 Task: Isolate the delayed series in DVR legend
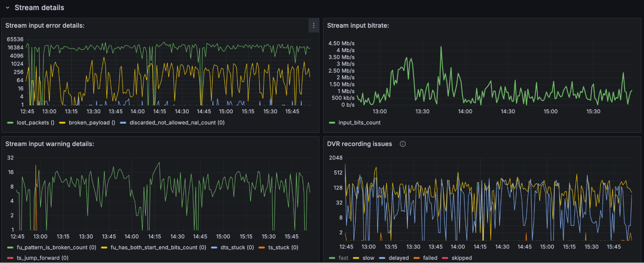tap(398, 258)
